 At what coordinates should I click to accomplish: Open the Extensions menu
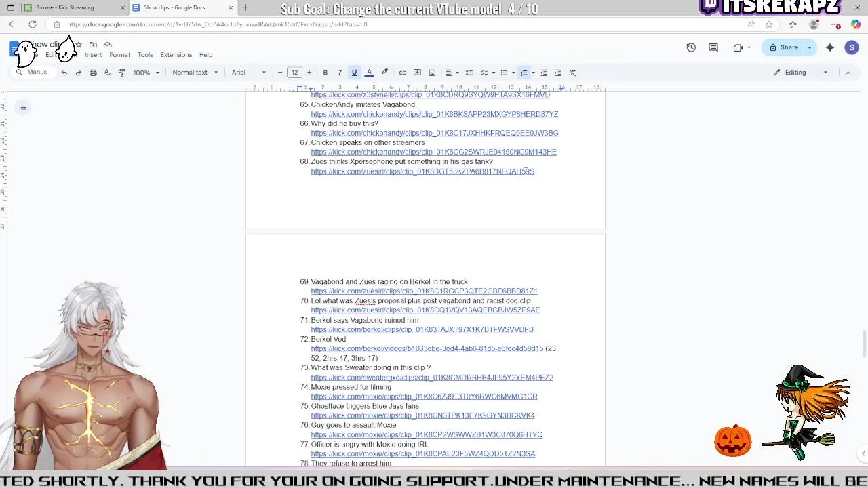(176, 55)
